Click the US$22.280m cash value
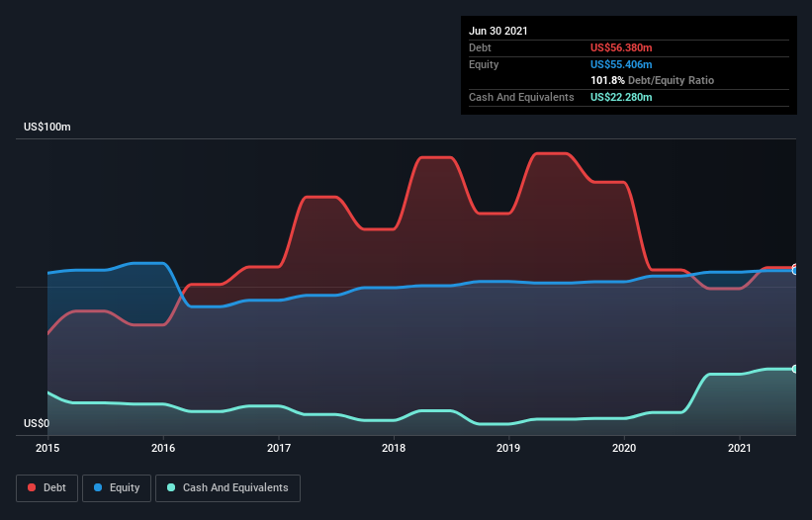This screenshot has width=812, height=520. (x=621, y=97)
